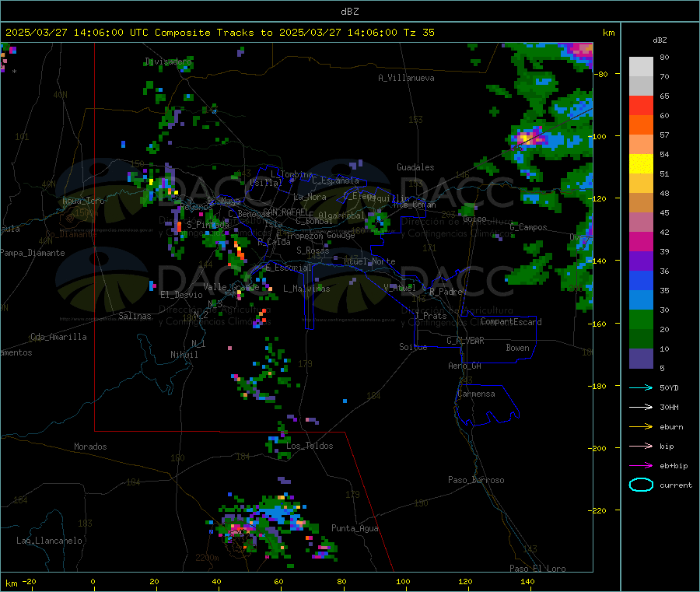Click the Pampa_Diamante map label
Viewport: 700px width, 592px height.
click(33, 253)
